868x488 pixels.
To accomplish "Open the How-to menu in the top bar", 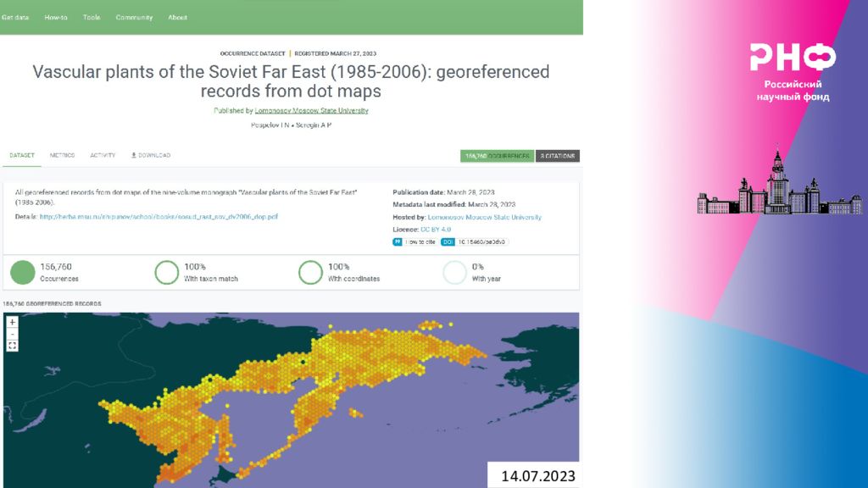I will (56, 17).
